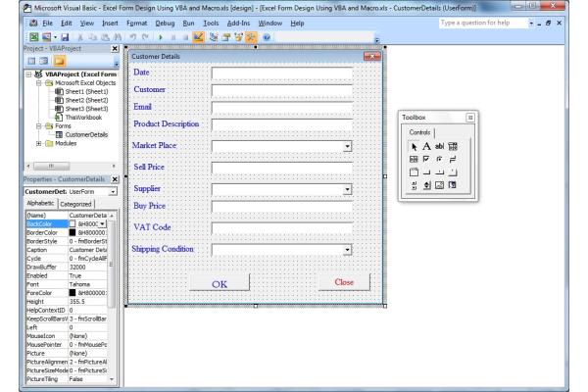The height and width of the screenshot is (392, 588).
Task: Open the Insert menu
Action: [110, 24]
